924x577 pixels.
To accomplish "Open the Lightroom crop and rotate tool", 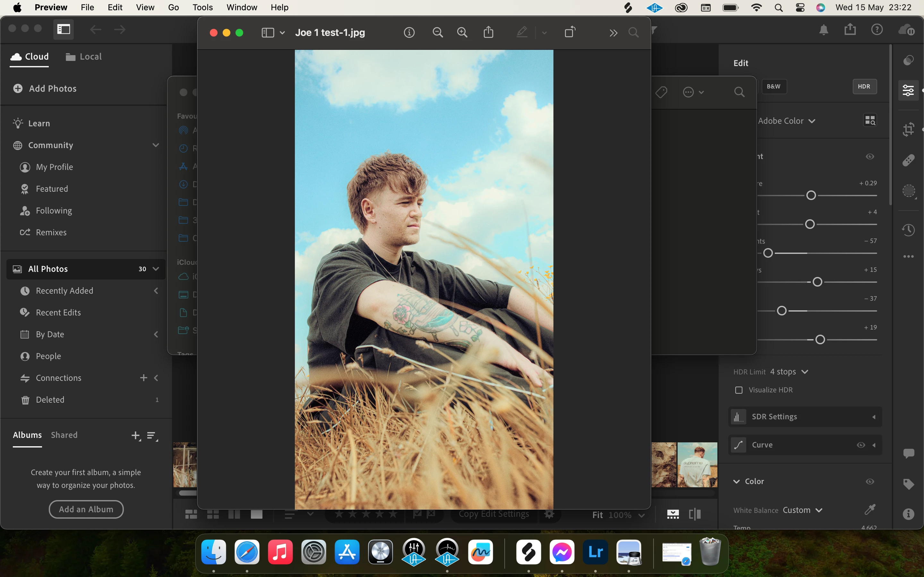I will click(x=908, y=129).
